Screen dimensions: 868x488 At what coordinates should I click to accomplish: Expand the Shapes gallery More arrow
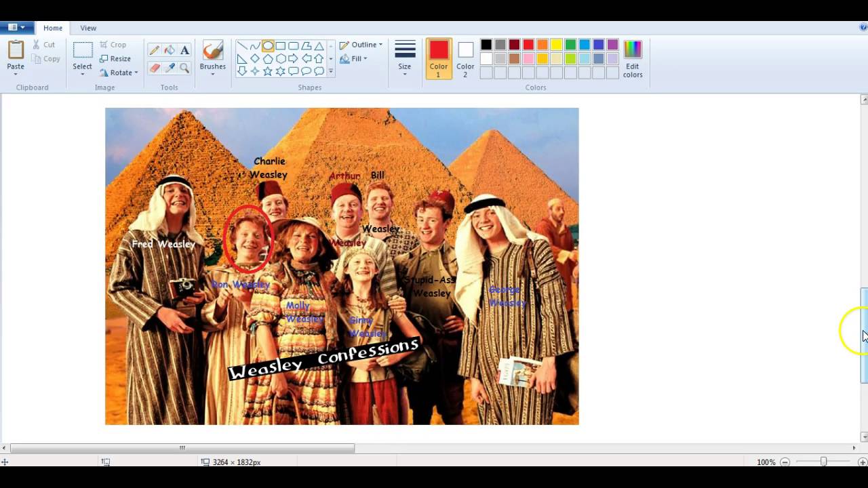point(331,71)
